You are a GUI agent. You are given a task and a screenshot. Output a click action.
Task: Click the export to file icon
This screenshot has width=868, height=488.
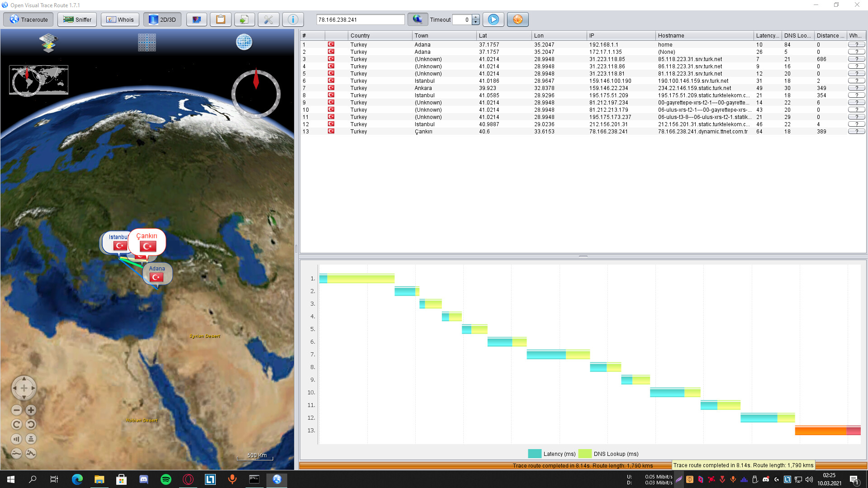click(x=244, y=19)
